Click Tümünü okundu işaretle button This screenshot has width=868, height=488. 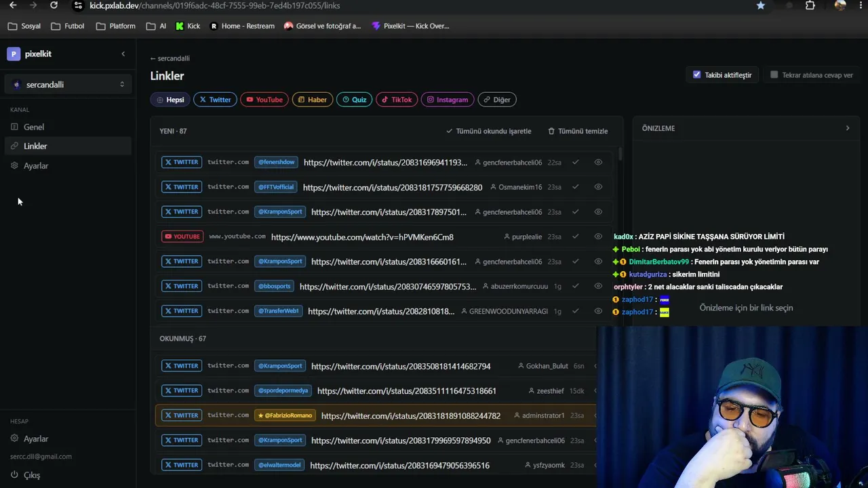pyautogui.click(x=489, y=131)
